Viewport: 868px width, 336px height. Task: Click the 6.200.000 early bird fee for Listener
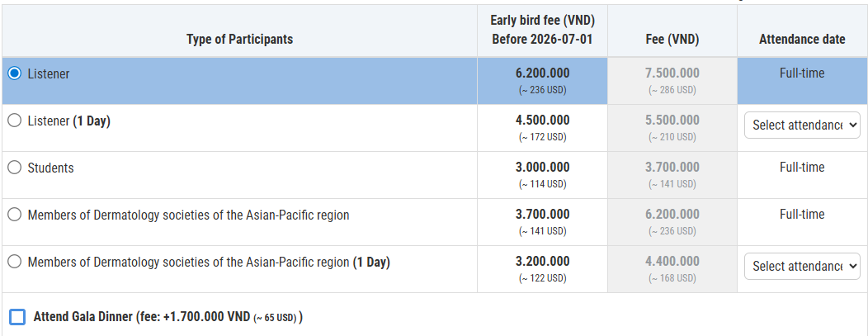tap(542, 73)
